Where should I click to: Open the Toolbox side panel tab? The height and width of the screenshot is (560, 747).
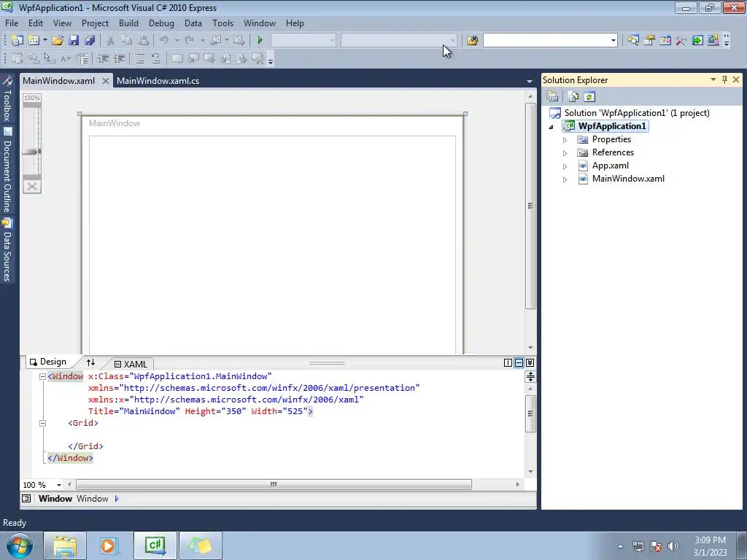(x=7, y=99)
